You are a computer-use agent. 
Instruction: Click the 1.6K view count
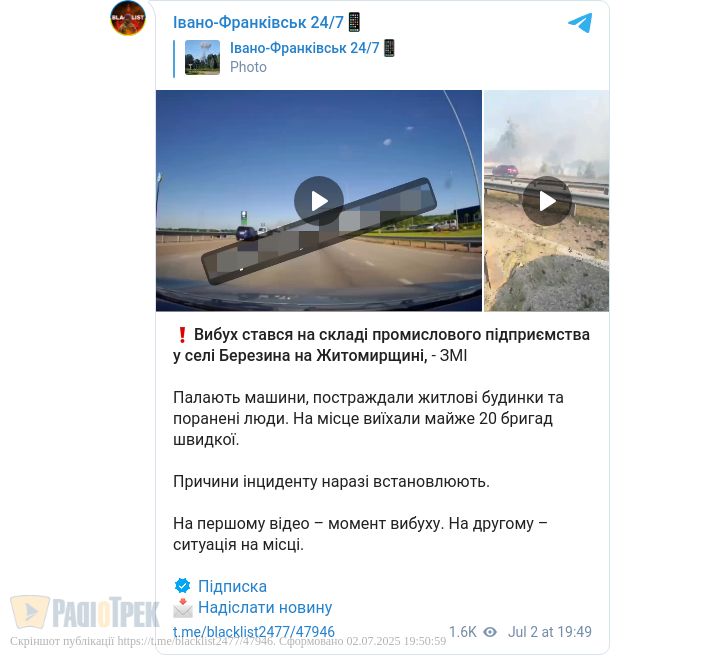point(462,632)
